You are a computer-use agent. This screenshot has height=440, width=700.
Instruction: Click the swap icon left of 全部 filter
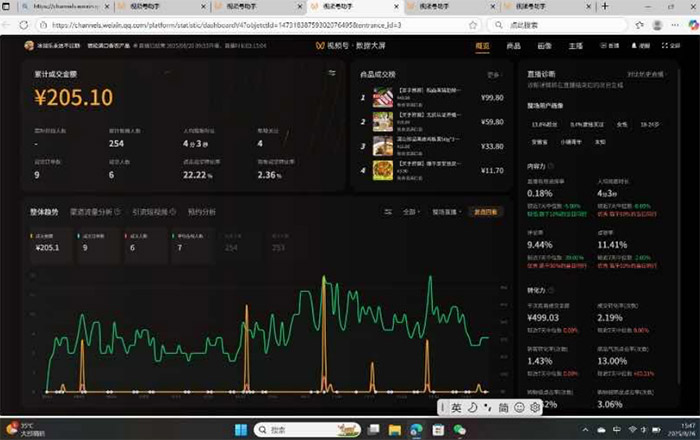pyautogui.click(x=387, y=212)
